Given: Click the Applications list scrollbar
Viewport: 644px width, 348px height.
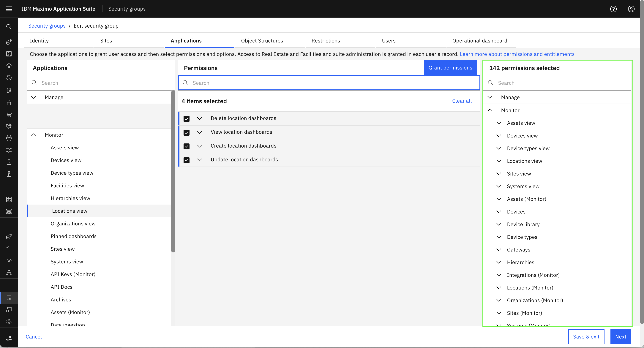Looking at the screenshot, I should click(x=173, y=172).
